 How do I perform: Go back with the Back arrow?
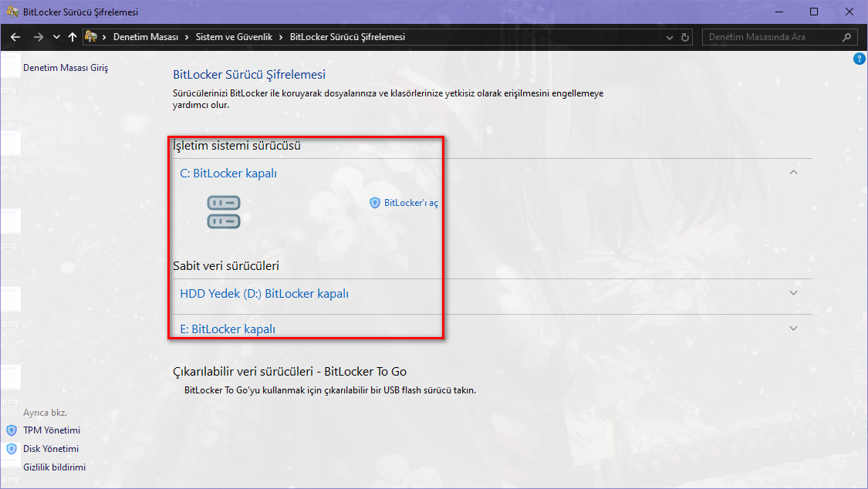coord(15,37)
